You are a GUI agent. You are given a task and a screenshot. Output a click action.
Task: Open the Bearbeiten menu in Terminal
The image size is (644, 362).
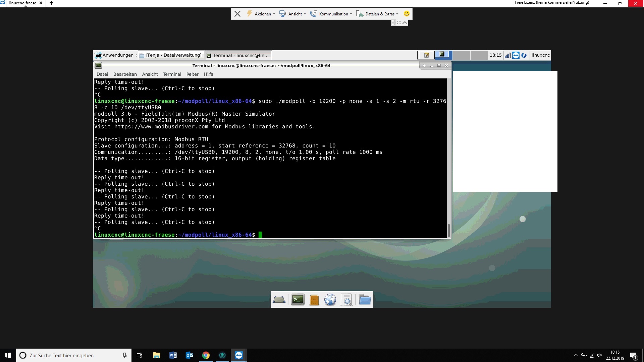[x=125, y=74]
